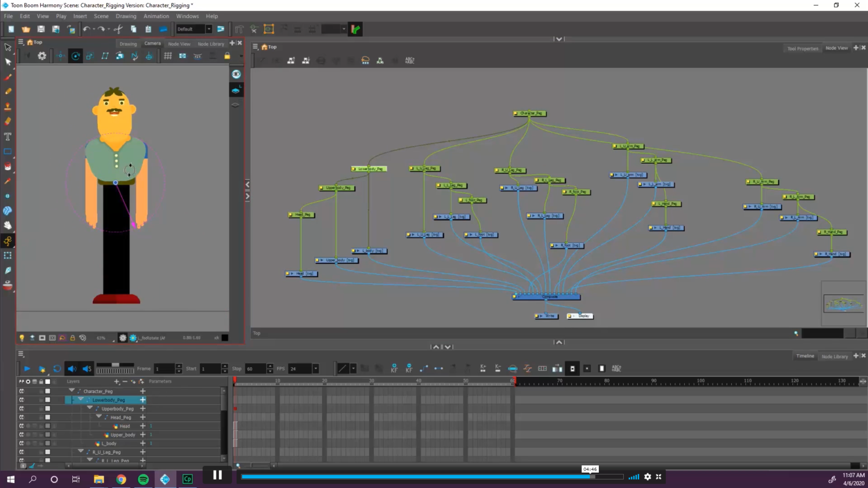
Task: Open the Windows menu
Action: 188,16
